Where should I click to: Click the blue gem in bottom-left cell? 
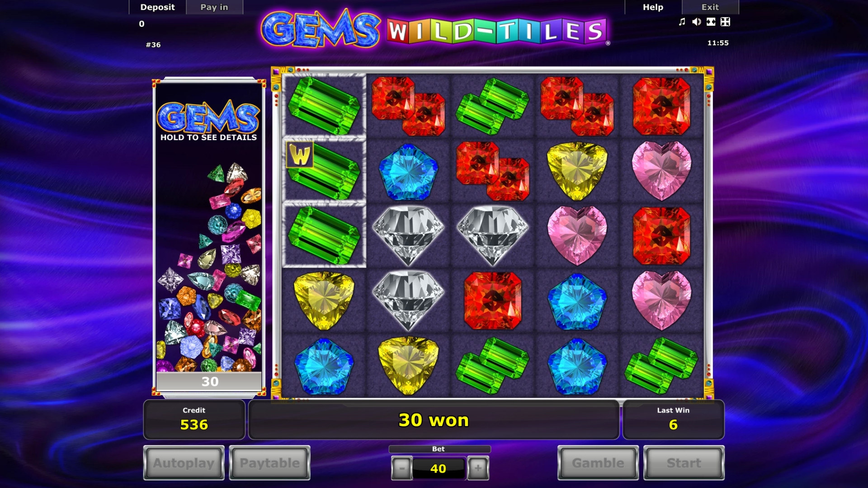point(324,366)
